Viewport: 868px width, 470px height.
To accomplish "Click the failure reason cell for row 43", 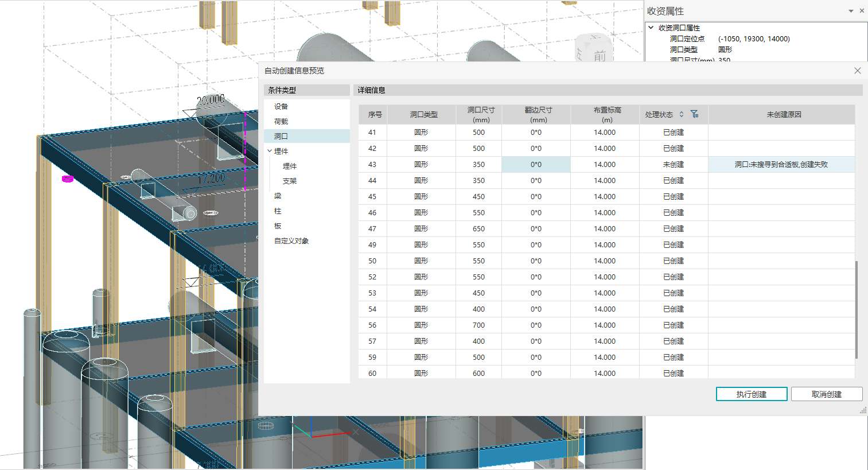I will [781, 165].
